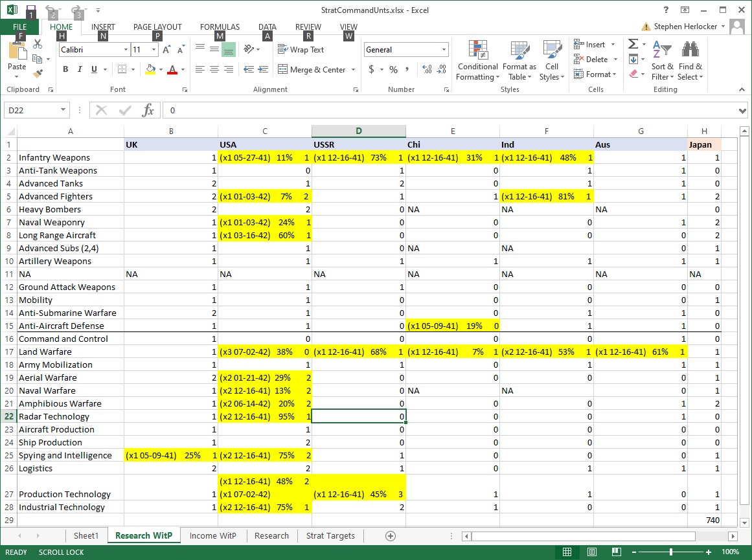Click the Paste clipboard icon
This screenshot has height=560, width=752.
[17, 52]
